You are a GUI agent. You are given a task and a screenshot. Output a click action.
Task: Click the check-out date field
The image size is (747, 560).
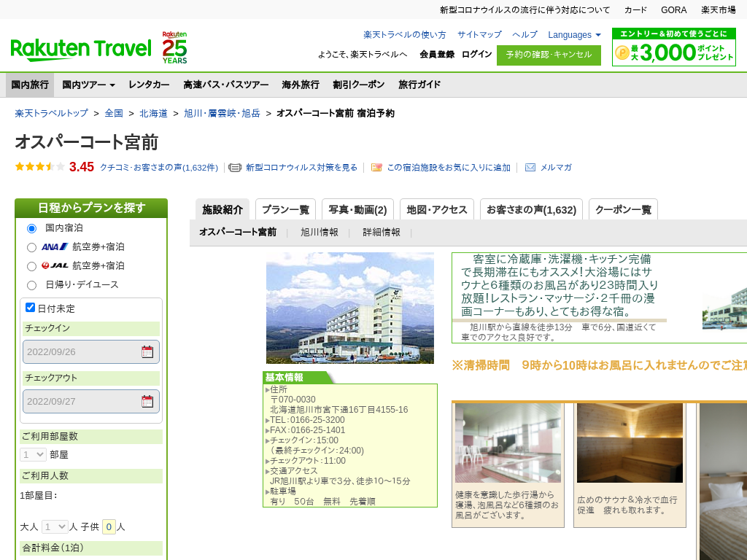coord(91,402)
